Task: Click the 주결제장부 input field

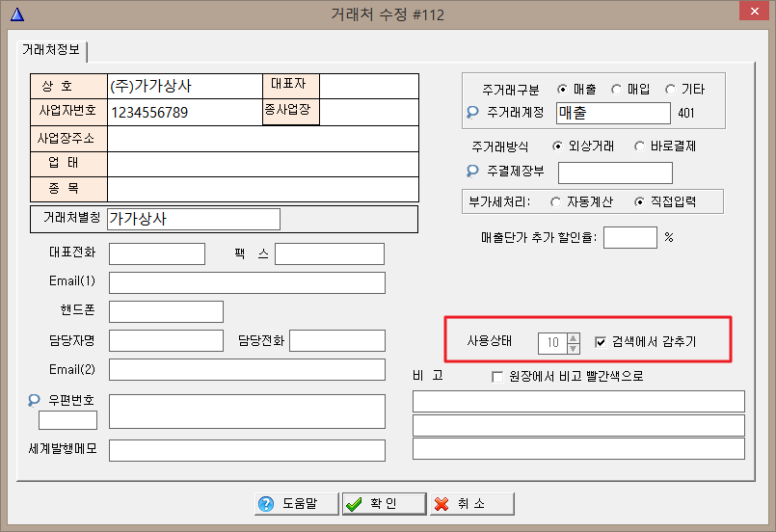Action: coord(615,173)
